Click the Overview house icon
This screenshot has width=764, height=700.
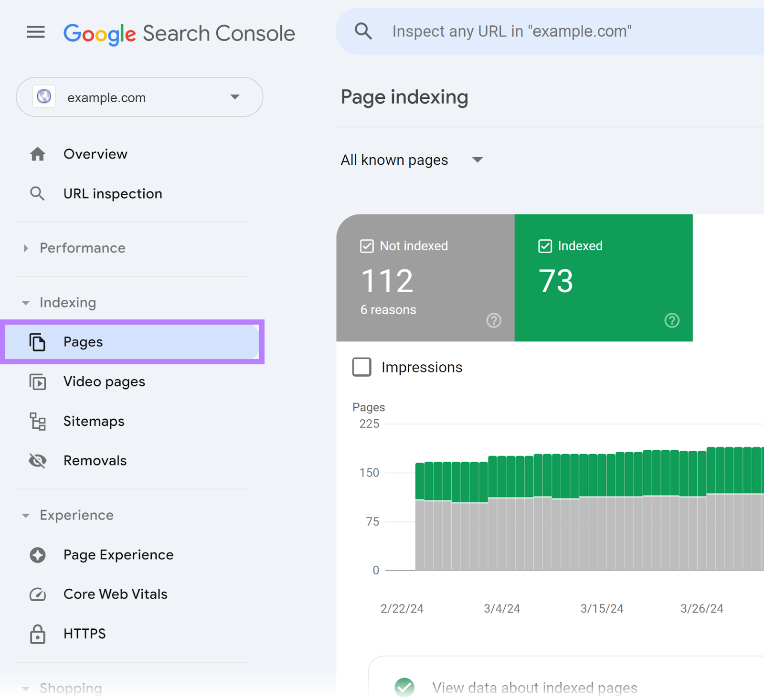point(37,154)
